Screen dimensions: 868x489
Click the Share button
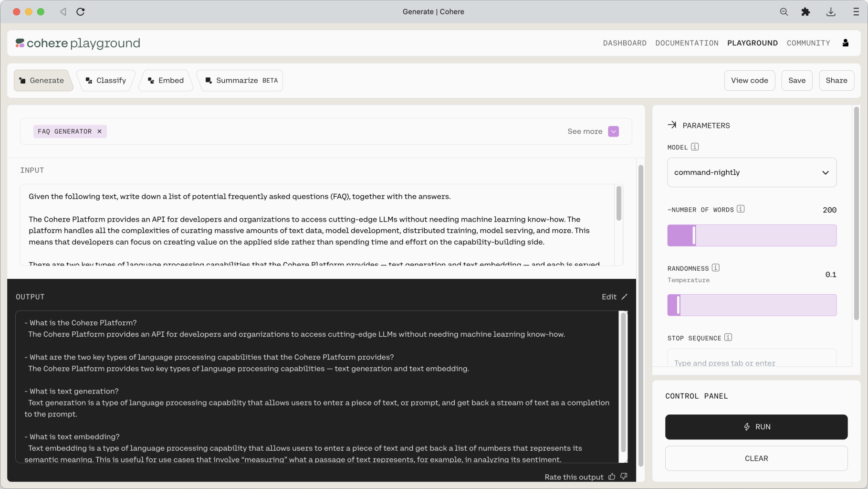pyautogui.click(x=837, y=80)
